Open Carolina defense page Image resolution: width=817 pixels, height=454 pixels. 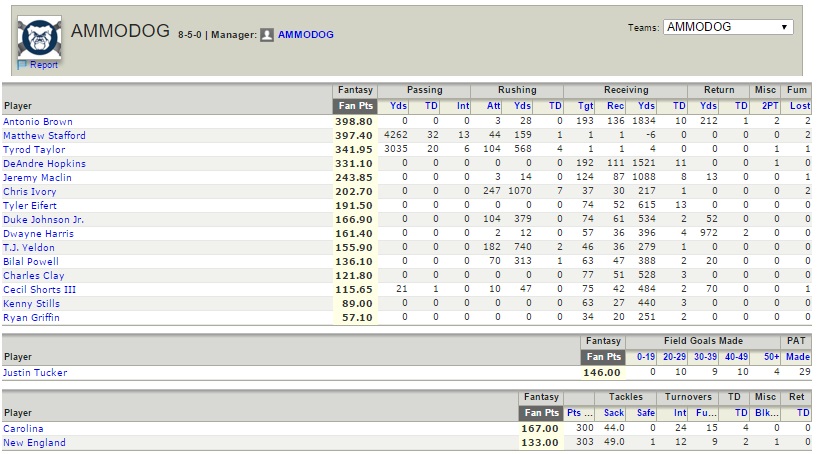(x=23, y=428)
